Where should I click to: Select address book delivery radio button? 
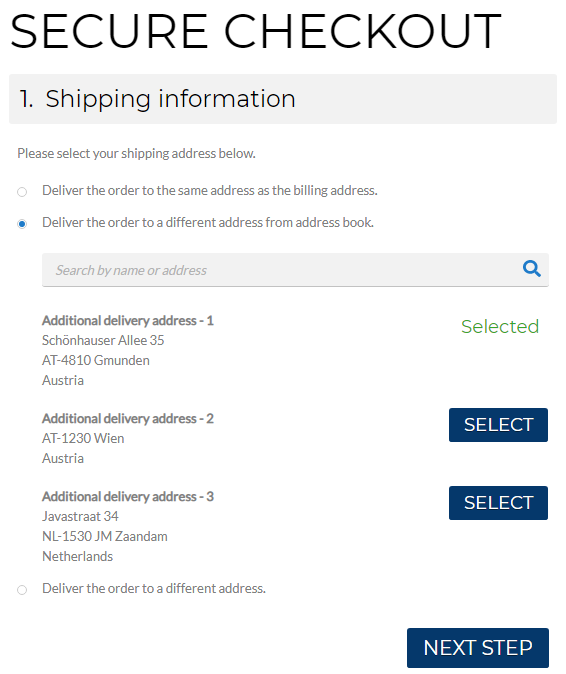(x=22, y=224)
